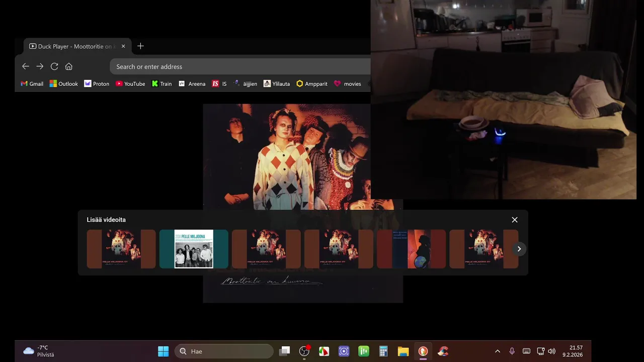Play the last visible suggested video
This screenshot has width=644, height=362.
[484, 249]
